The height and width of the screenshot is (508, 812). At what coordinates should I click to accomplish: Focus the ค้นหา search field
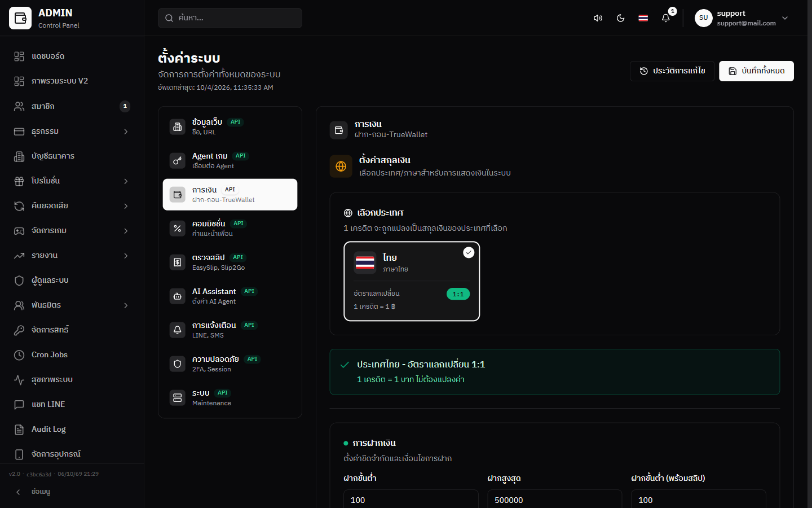[x=230, y=18]
